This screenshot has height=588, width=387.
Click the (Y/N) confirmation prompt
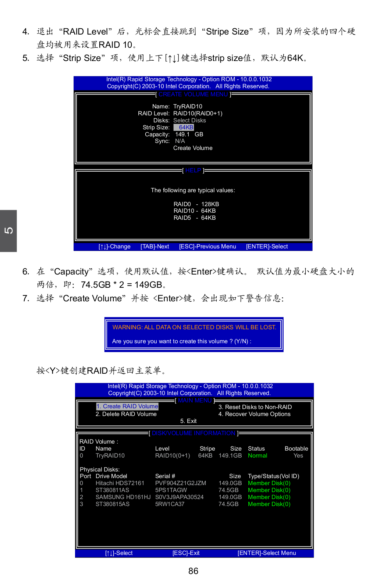[x=242, y=341]
